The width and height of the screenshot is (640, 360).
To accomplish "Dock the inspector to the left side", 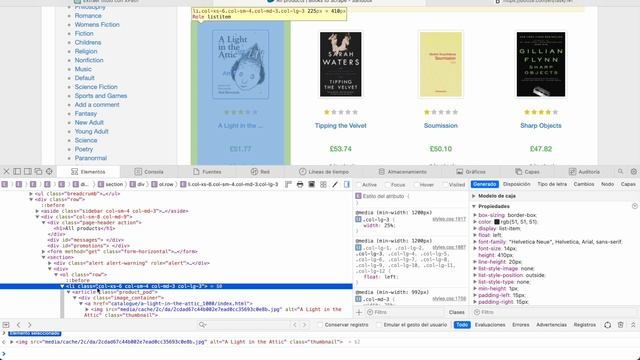I will (x=17, y=171).
